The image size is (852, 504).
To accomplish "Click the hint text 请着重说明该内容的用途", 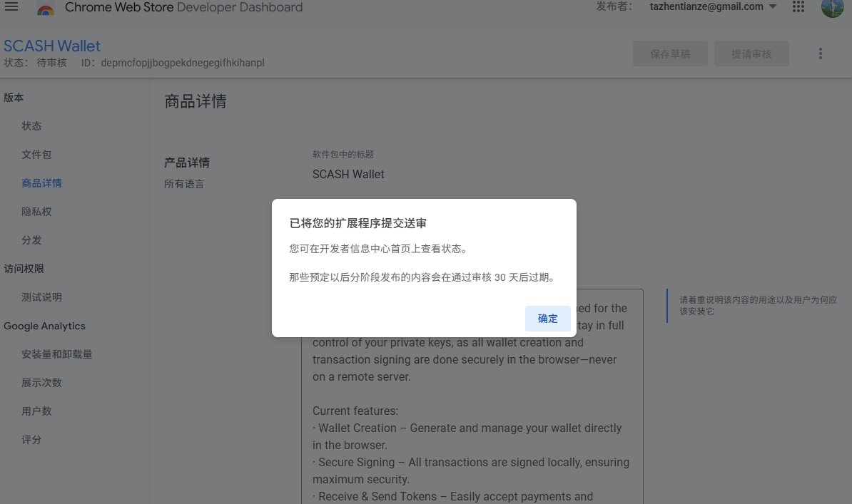I will point(758,305).
